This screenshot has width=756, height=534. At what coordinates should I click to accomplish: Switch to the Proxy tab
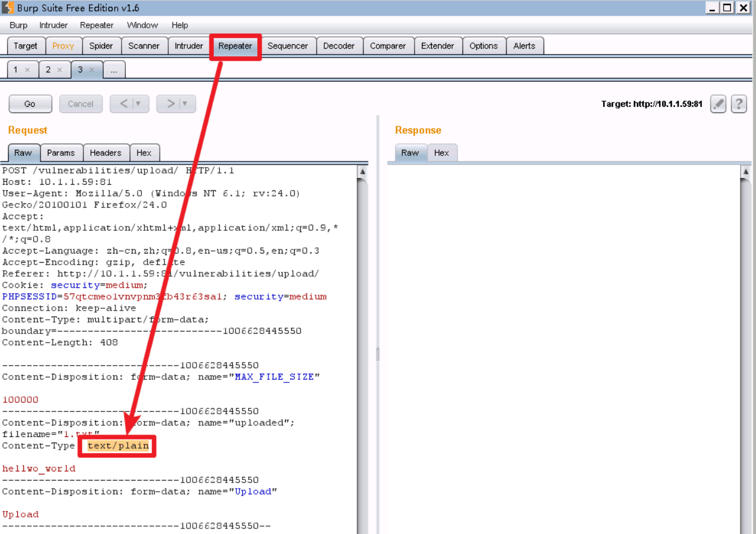pyautogui.click(x=63, y=45)
